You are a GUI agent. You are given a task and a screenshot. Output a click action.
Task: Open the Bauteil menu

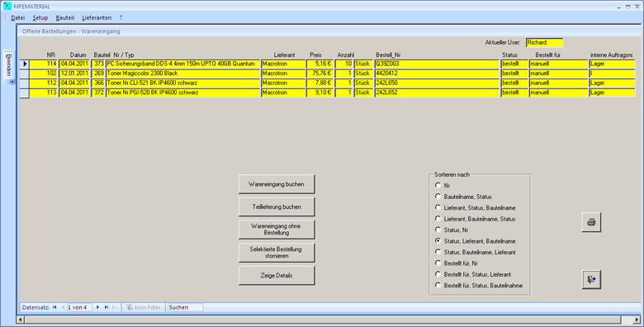(65, 17)
